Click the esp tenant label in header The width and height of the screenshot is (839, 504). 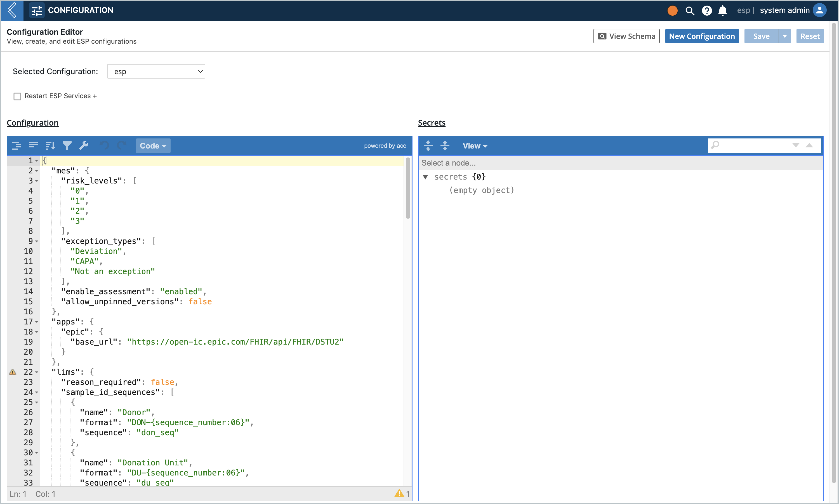[743, 11]
